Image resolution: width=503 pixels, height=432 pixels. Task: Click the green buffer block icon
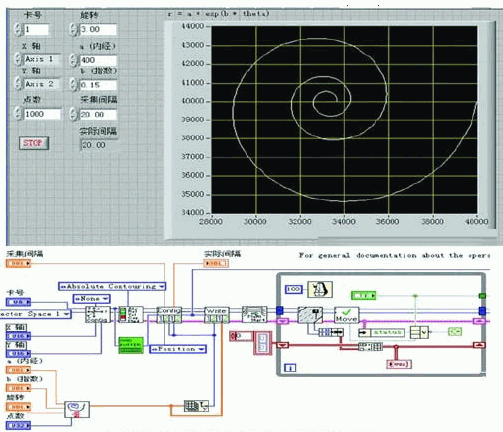pos(131,345)
